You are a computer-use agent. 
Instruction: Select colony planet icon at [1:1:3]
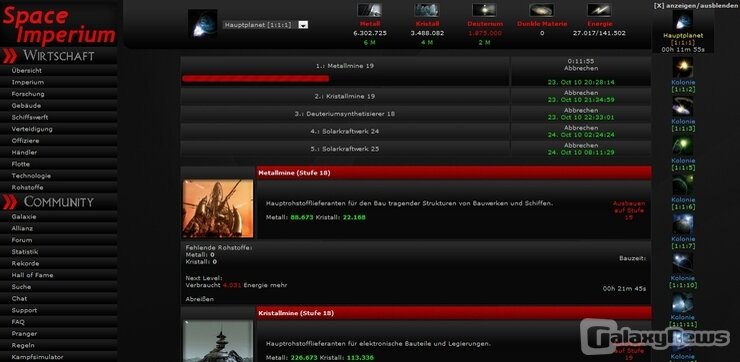pyautogui.click(x=682, y=107)
